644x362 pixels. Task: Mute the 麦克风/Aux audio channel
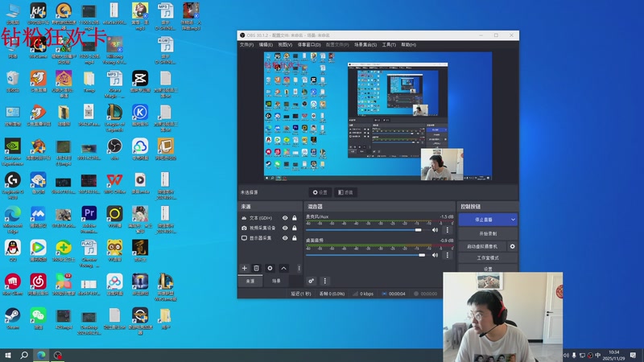click(x=435, y=230)
